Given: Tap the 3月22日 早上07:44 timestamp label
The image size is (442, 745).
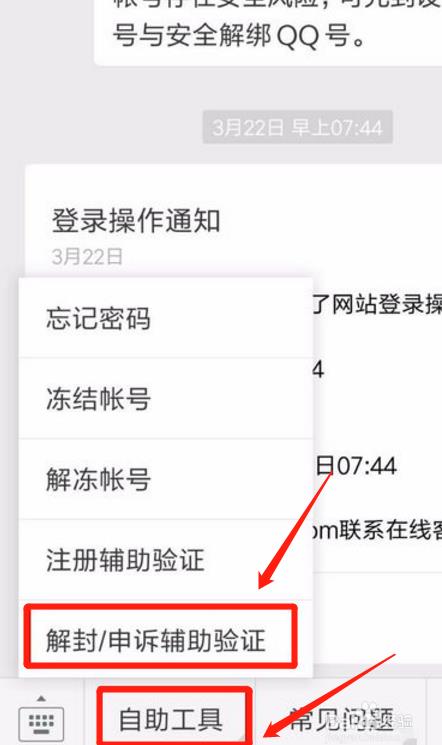Looking at the screenshot, I should [298, 127].
